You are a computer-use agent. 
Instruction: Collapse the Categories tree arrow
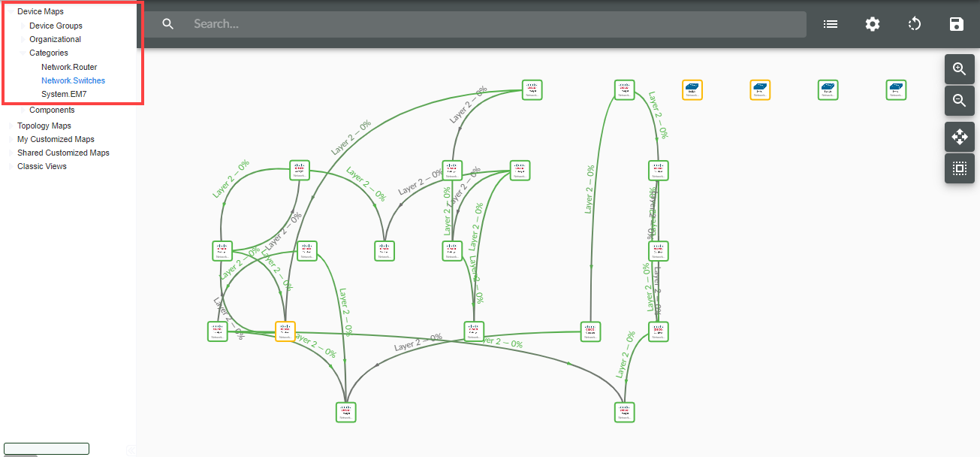click(x=22, y=53)
